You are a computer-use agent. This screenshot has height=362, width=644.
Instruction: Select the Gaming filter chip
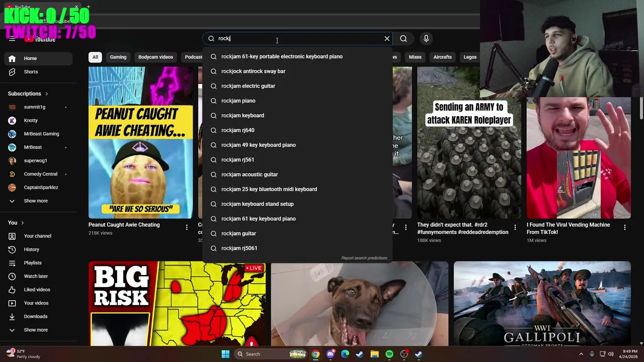(x=118, y=57)
